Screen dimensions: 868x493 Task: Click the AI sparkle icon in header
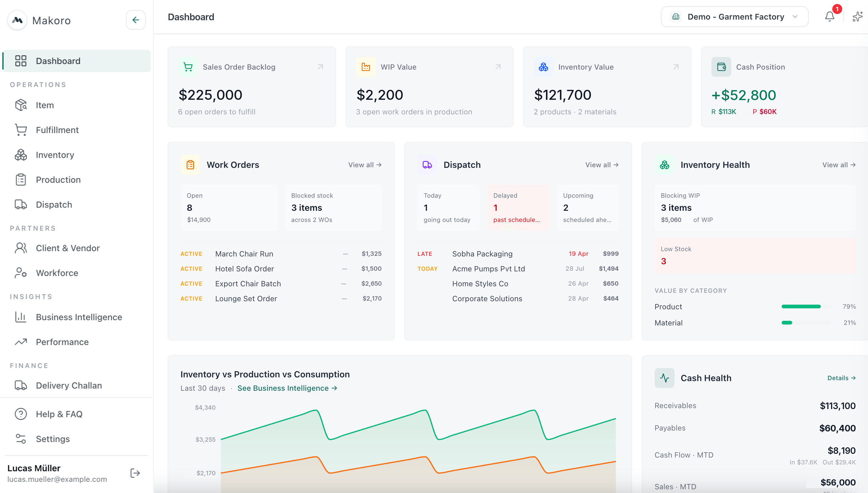coord(857,16)
